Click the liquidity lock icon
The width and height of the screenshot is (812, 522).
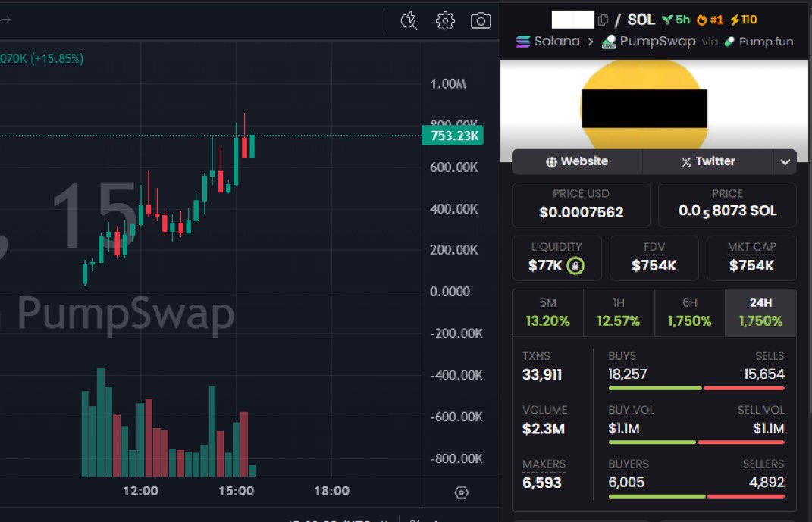pyautogui.click(x=575, y=266)
